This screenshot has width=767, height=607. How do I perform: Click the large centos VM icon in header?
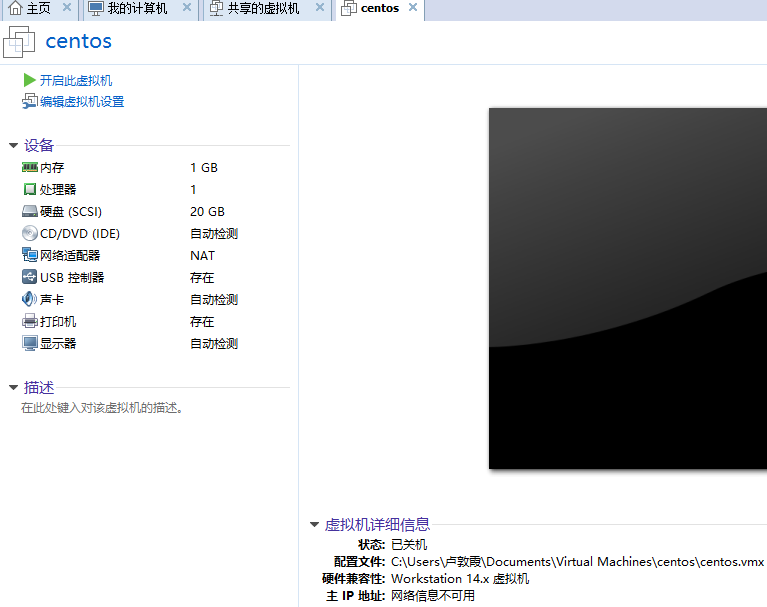[19, 42]
